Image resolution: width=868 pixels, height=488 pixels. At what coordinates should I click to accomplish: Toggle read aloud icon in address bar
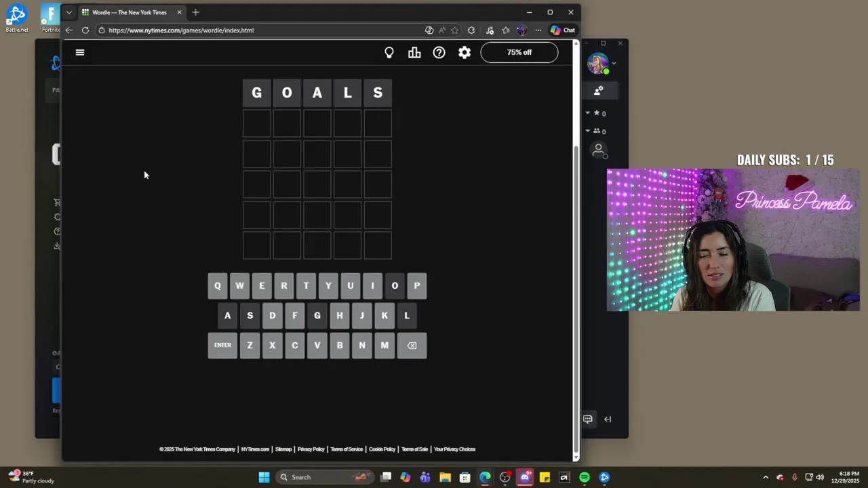(x=442, y=30)
